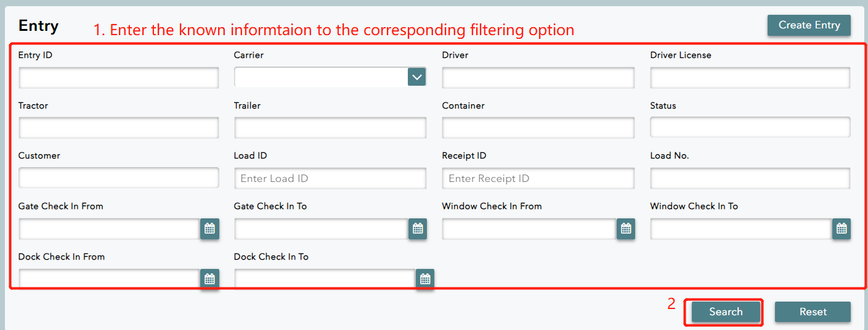This screenshot has height=330, width=868.
Task: Open the Window Check In From calendar
Action: pyautogui.click(x=626, y=229)
